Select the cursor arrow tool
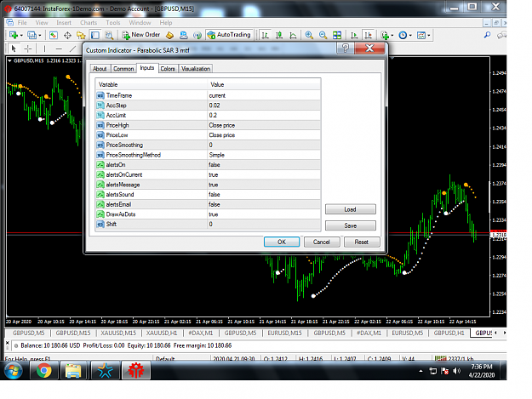This screenshot has height=399, width=532. pos(14,48)
